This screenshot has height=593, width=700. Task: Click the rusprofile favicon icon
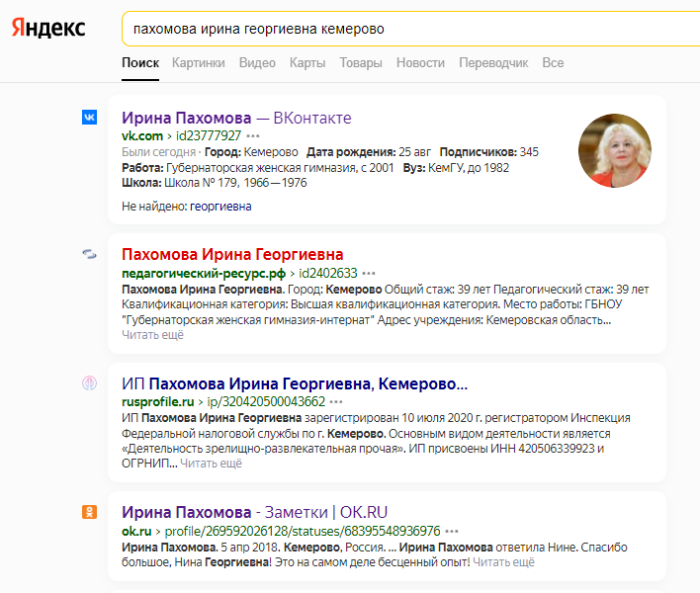[x=89, y=382]
